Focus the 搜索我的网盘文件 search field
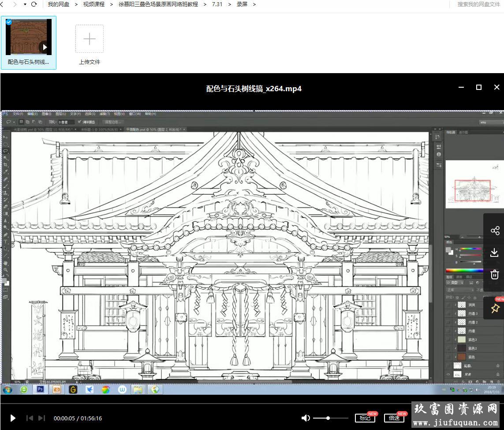 (478, 4)
